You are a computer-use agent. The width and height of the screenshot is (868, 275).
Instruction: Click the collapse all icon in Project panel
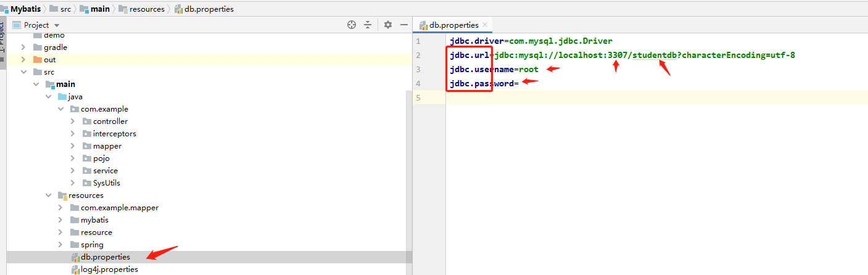368,25
